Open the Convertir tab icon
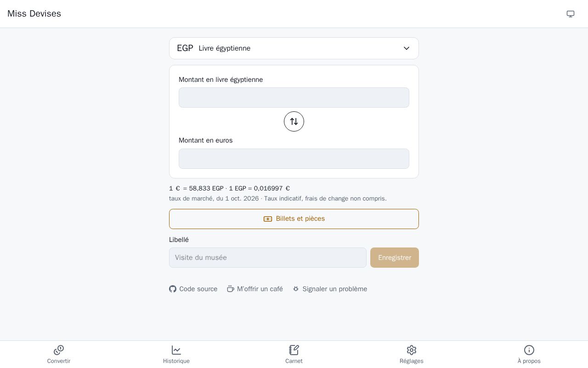 click(x=59, y=350)
